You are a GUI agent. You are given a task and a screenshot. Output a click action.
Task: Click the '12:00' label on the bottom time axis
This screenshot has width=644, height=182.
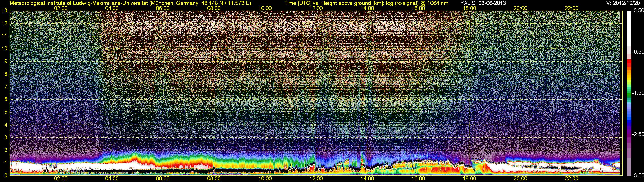pyautogui.click(x=316, y=179)
